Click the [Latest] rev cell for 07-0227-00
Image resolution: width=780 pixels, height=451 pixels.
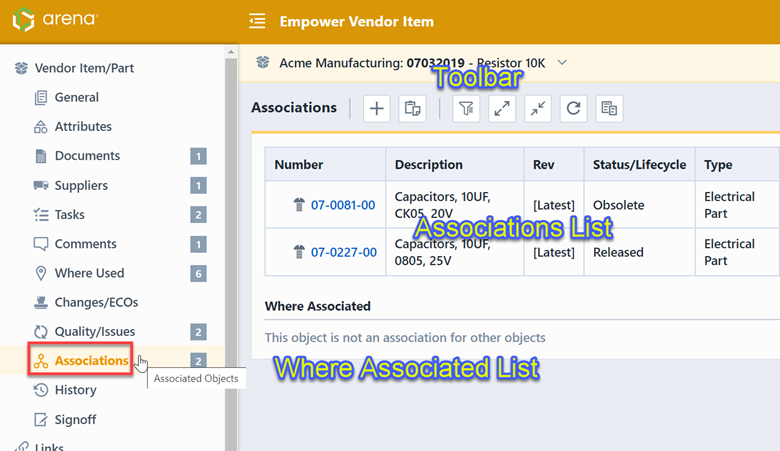[554, 252]
